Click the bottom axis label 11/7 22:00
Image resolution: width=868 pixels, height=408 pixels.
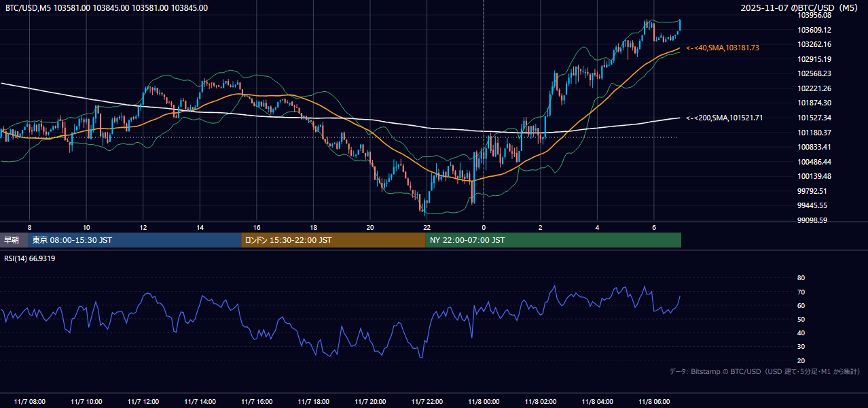coord(427,402)
